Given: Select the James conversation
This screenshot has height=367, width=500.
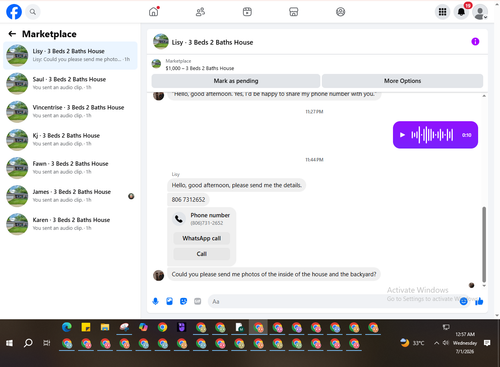Looking at the screenshot, I should click(x=70, y=196).
